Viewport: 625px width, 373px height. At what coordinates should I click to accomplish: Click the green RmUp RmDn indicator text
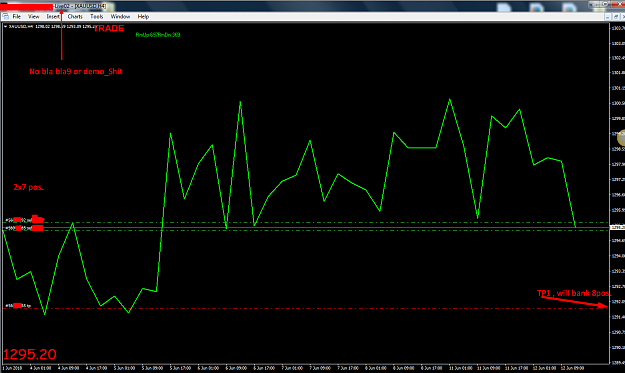click(x=158, y=35)
